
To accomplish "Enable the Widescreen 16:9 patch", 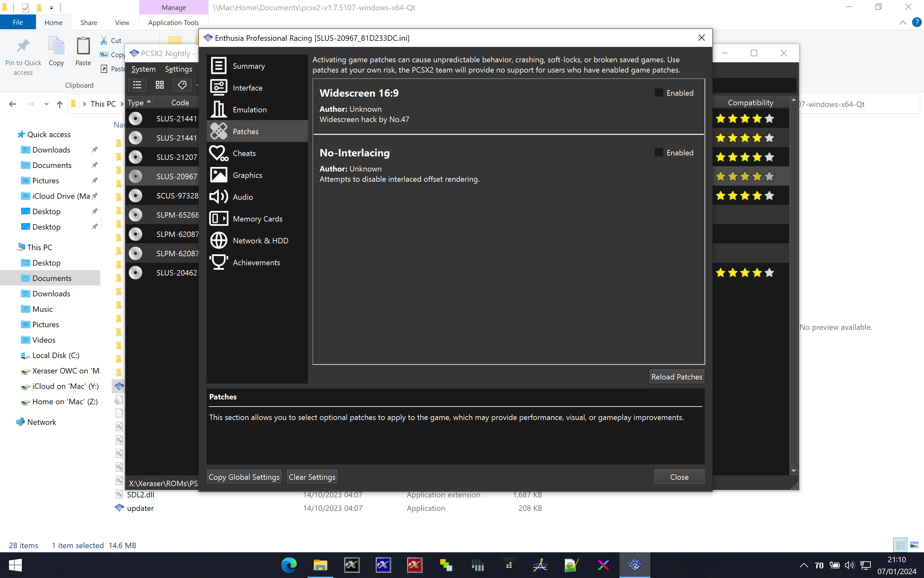I will pos(659,92).
